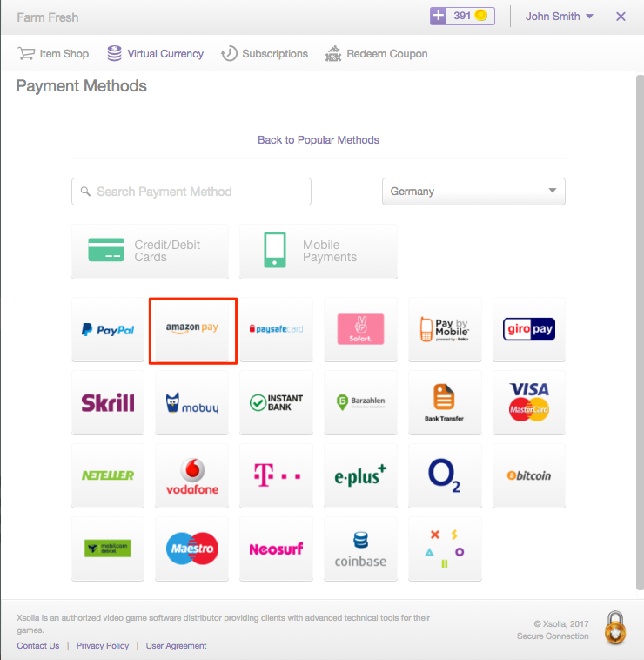Open the Subscriptions tab

tap(265, 54)
